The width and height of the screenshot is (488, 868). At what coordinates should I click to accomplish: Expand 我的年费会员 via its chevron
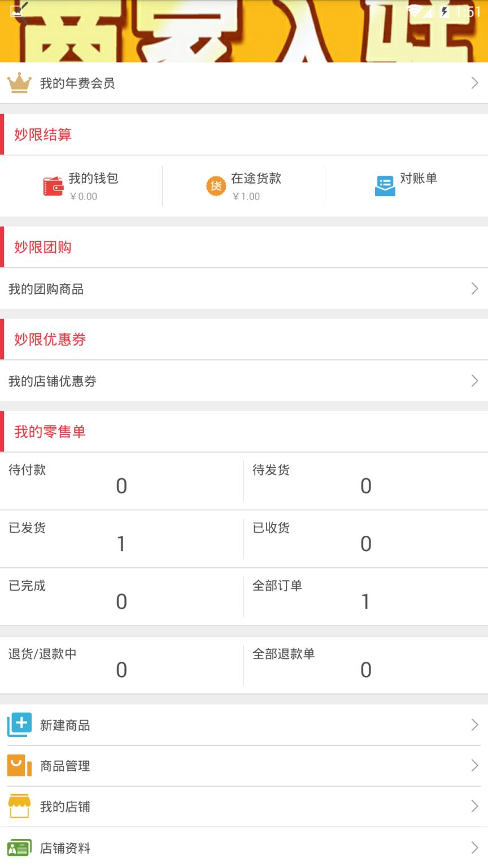point(475,83)
